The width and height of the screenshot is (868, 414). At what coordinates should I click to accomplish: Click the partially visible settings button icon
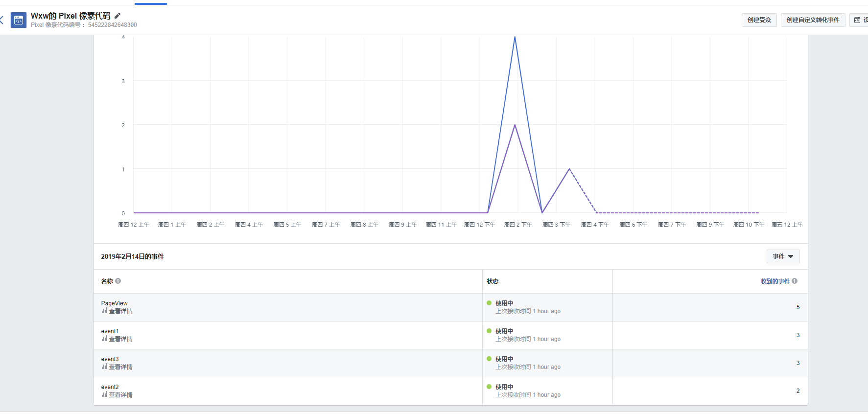click(x=857, y=20)
